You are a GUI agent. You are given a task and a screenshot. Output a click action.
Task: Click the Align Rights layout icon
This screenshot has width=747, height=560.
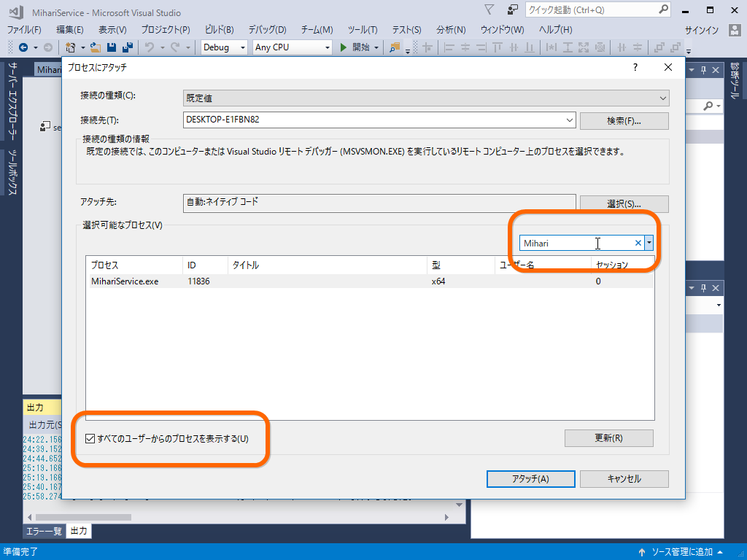pos(481,47)
